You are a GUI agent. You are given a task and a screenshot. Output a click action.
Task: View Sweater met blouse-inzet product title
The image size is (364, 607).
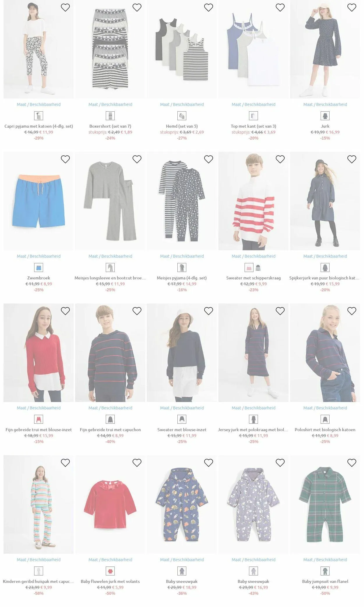tap(182, 429)
